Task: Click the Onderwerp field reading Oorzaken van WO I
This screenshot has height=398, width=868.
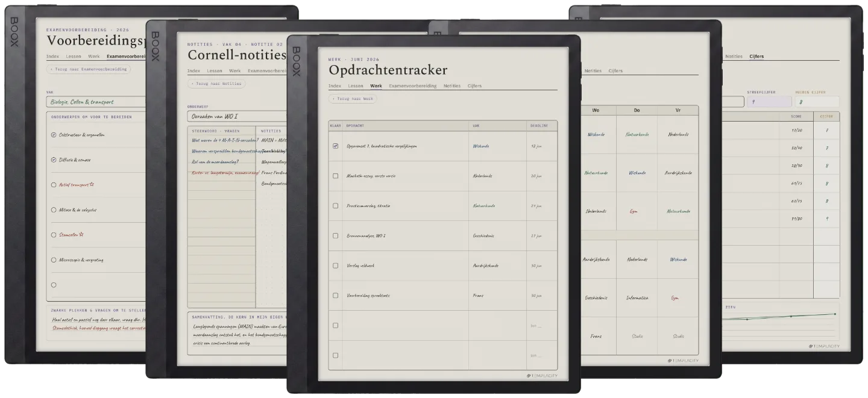Action: point(237,116)
